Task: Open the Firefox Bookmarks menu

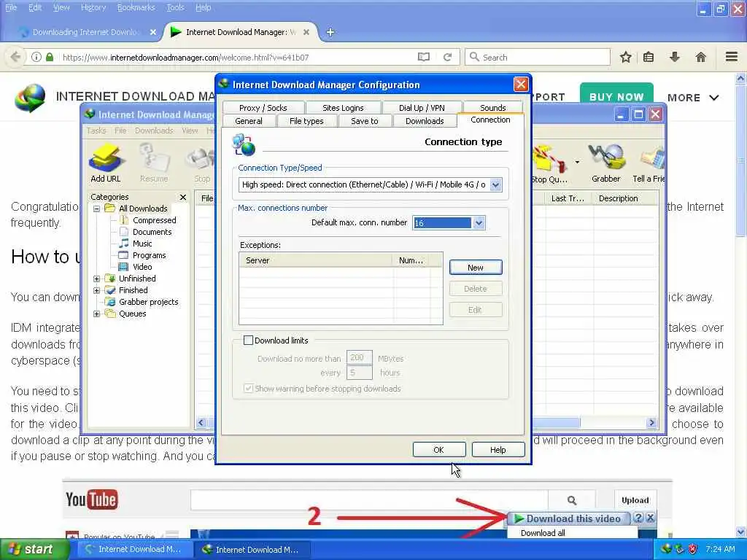Action: 136,7
